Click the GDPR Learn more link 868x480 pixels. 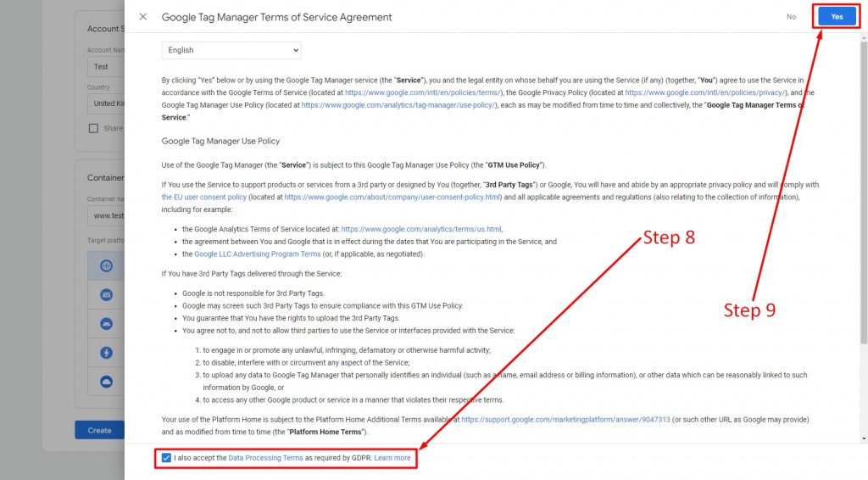(392, 458)
